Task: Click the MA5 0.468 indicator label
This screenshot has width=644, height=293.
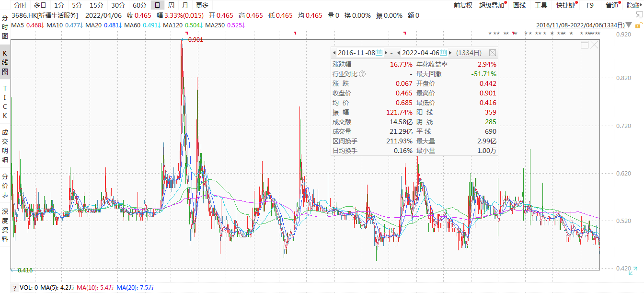Action: pyautogui.click(x=28, y=25)
